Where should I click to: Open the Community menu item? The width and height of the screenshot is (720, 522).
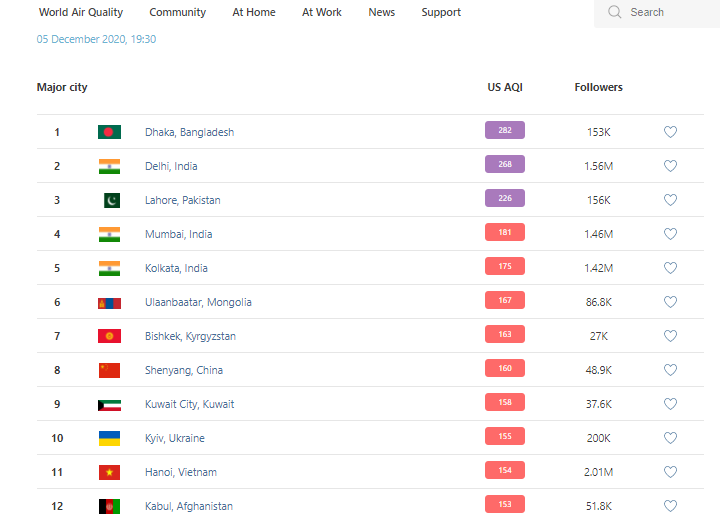click(x=177, y=12)
